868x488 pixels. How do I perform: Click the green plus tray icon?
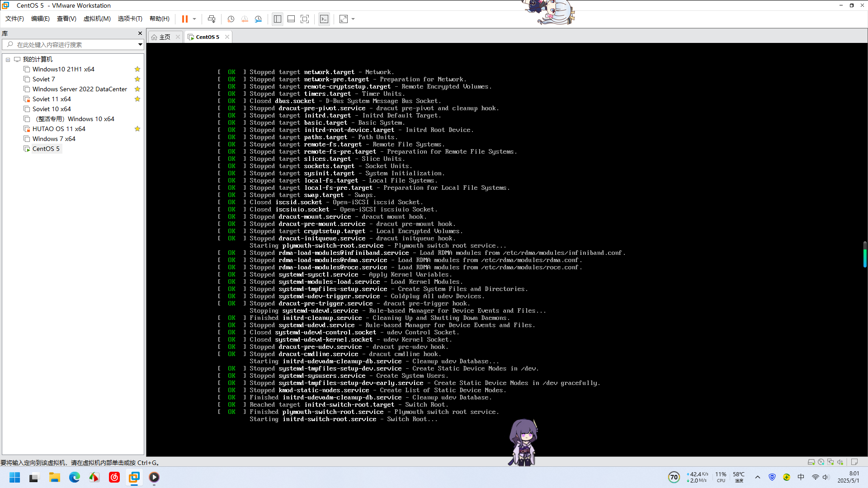(x=787, y=477)
